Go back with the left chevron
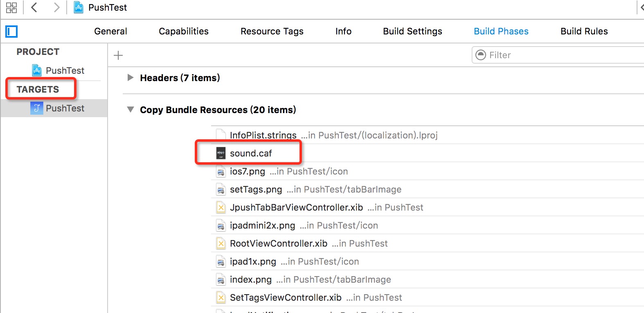This screenshot has height=313, width=644. tap(34, 7)
